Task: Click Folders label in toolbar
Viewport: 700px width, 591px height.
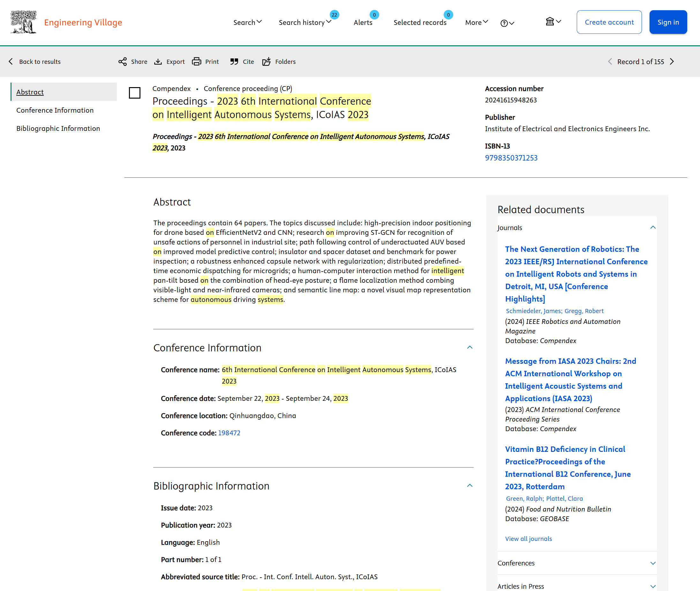Action: [285, 62]
